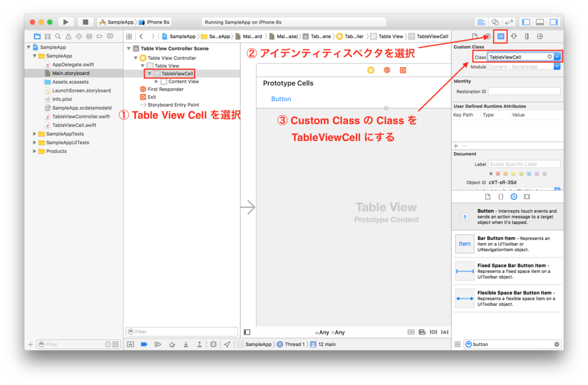588x385 pixels.
Task: Show the Media library
Action: 527,197
